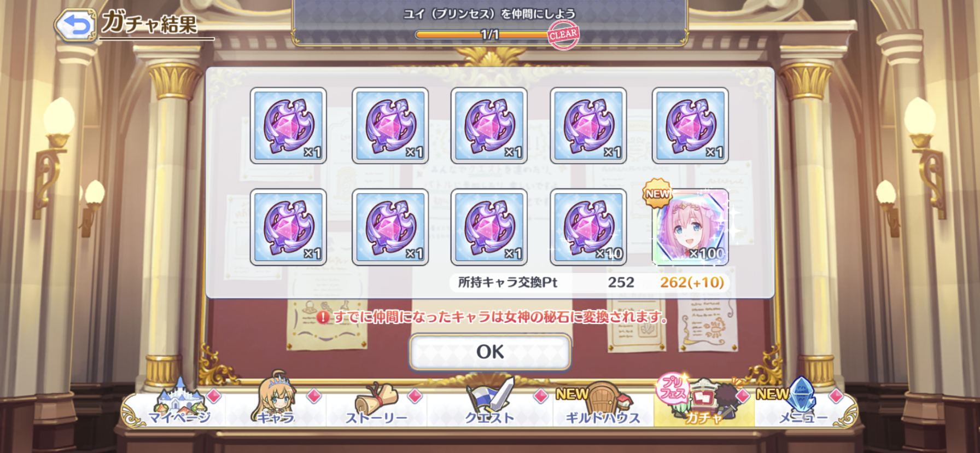Select the ガチャ tab in bottom bar
Image resolution: width=980 pixels, height=453 pixels.
704,402
